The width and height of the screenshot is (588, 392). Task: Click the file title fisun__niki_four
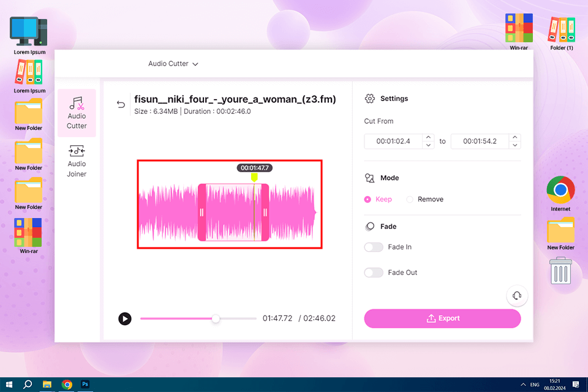point(235,99)
